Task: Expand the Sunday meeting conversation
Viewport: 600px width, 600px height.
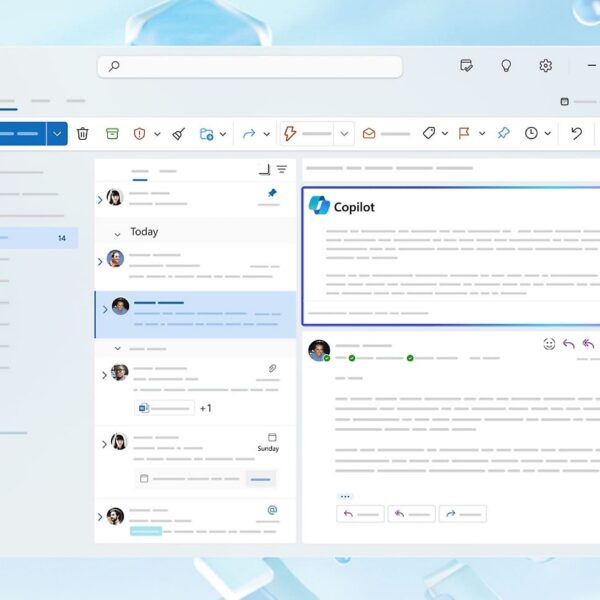Action: (x=104, y=444)
